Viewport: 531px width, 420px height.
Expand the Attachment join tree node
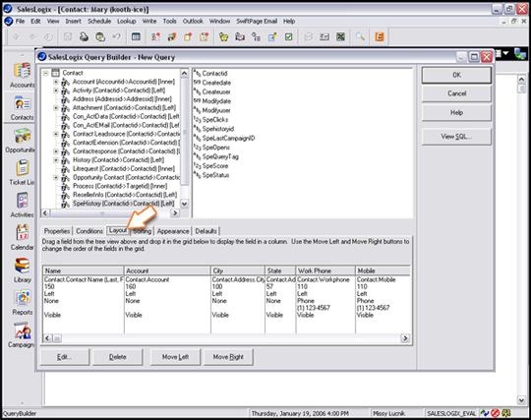56,108
